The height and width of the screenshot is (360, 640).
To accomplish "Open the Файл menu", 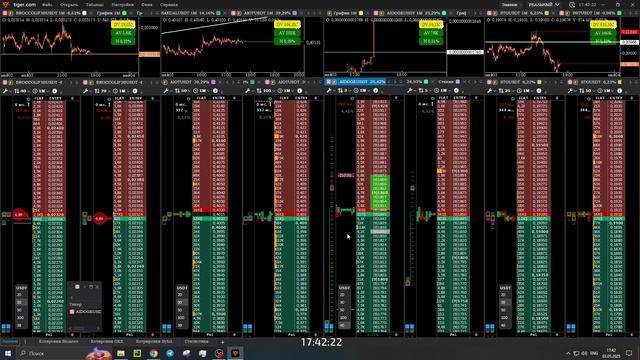I will [47, 4].
